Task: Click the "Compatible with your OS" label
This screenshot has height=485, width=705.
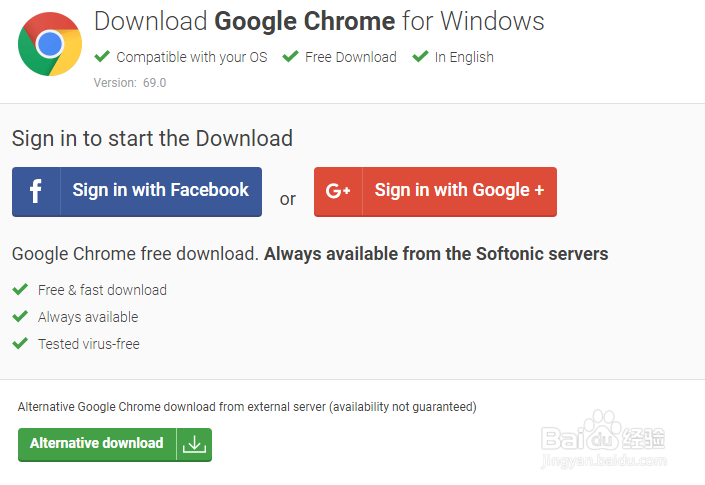Action: [x=191, y=57]
